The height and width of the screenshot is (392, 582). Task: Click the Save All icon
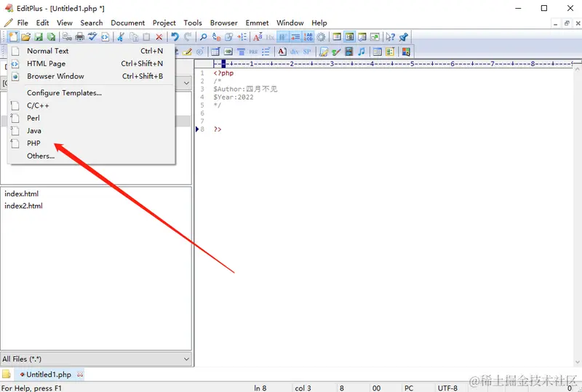[51, 37]
